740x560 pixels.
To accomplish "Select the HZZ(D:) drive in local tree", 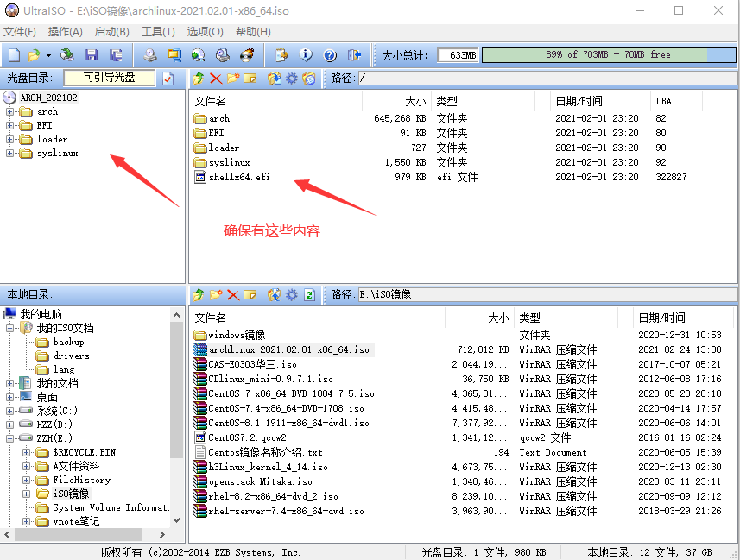I will (54, 425).
